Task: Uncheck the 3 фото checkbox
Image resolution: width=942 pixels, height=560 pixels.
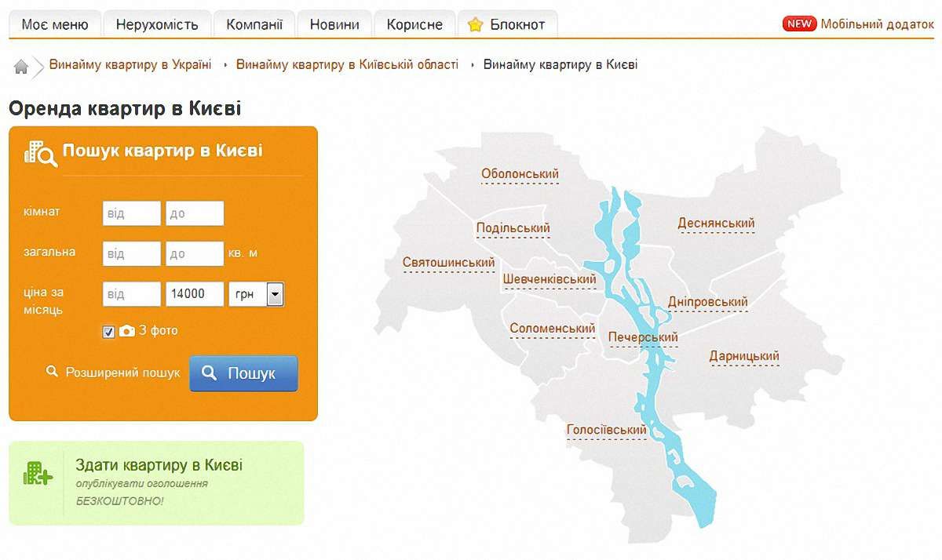Action: pos(109,332)
